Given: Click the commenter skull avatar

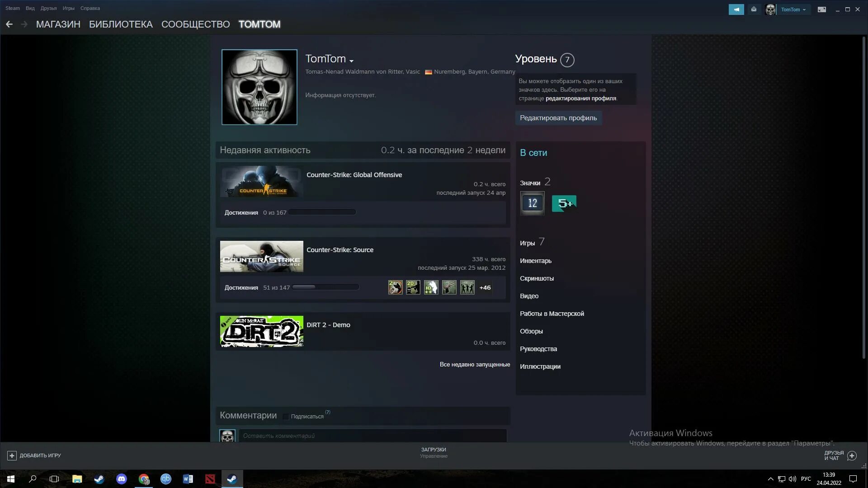Looking at the screenshot, I should point(227,436).
